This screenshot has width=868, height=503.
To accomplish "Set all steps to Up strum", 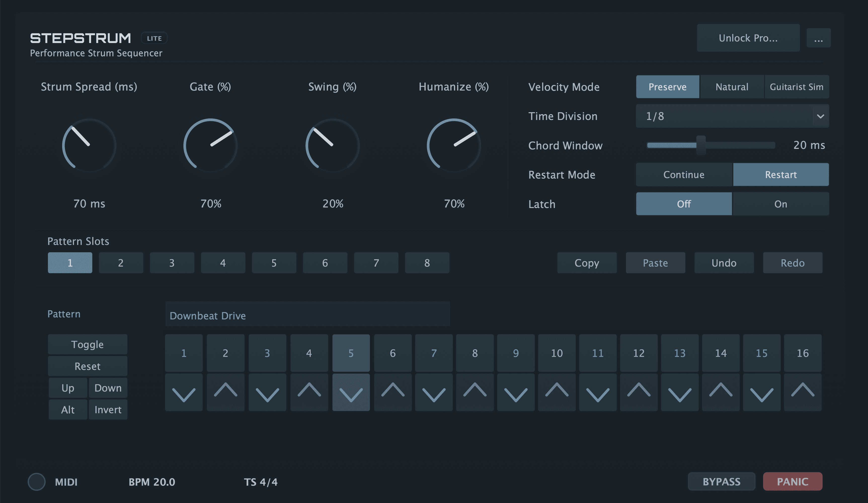I will pos(68,388).
